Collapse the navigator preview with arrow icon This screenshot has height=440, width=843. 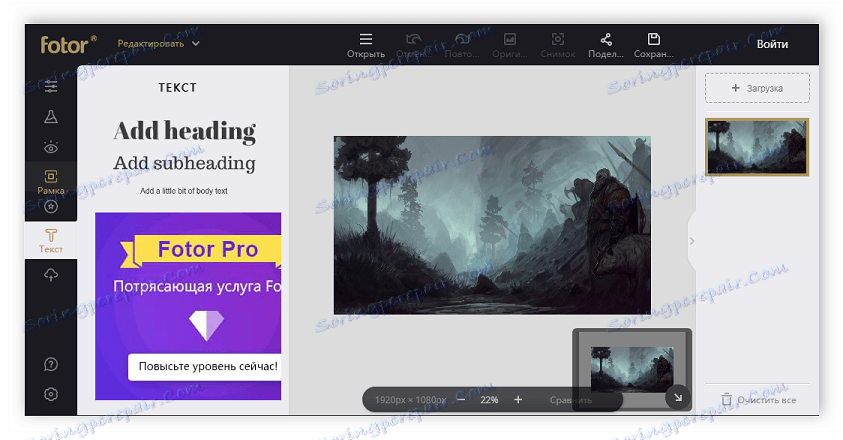pyautogui.click(x=677, y=398)
